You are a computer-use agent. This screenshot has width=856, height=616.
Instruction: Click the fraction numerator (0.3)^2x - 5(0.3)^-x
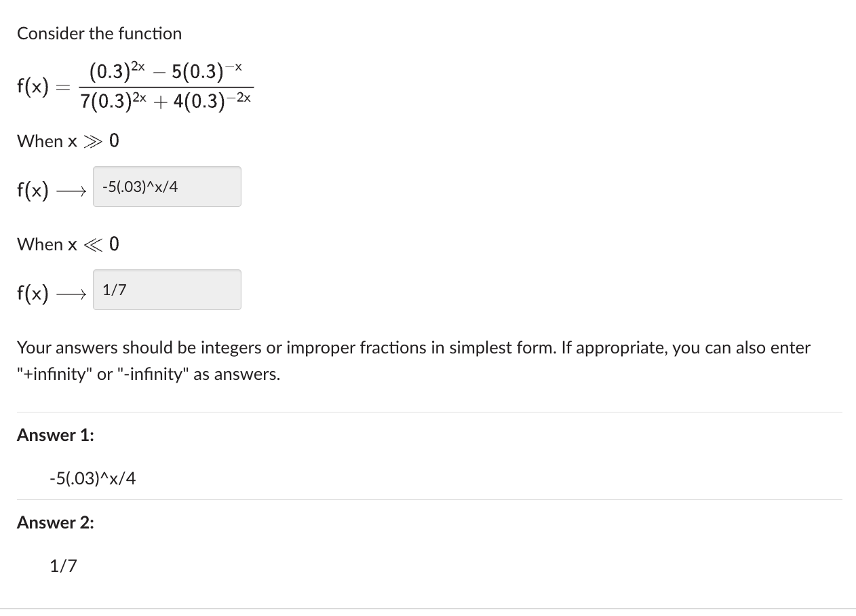tap(166, 71)
